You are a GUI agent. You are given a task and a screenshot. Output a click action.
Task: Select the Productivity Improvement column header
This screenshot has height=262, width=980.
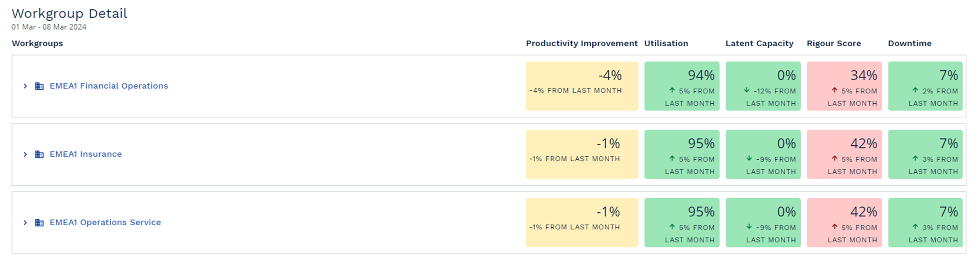pyautogui.click(x=581, y=44)
